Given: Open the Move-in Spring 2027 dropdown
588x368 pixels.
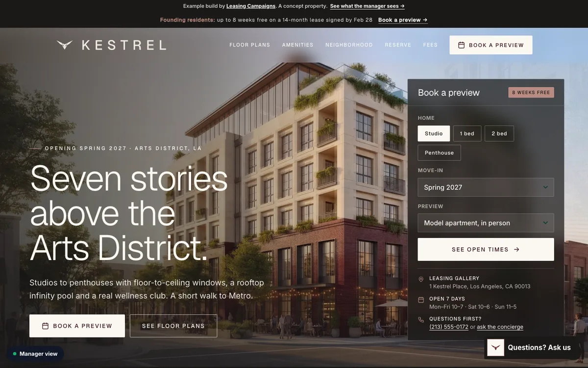Looking at the screenshot, I should pos(486,187).
